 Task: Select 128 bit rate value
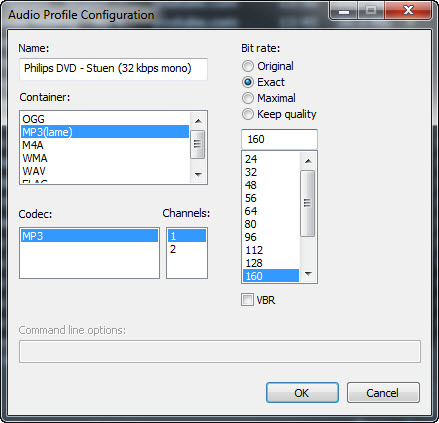click(271, 263)
